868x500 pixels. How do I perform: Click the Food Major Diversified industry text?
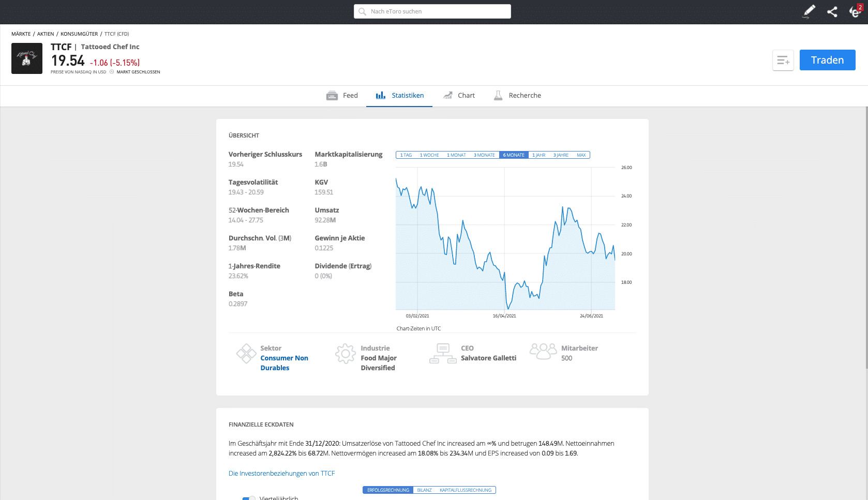click(x=379, y=363)
